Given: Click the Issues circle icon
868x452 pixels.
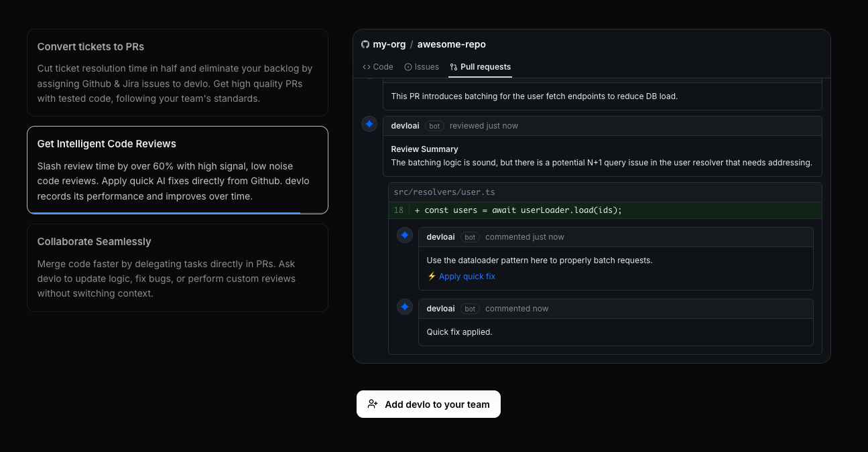Looking at the screenshot, I should pyautogui.click(x=408, y=67).
